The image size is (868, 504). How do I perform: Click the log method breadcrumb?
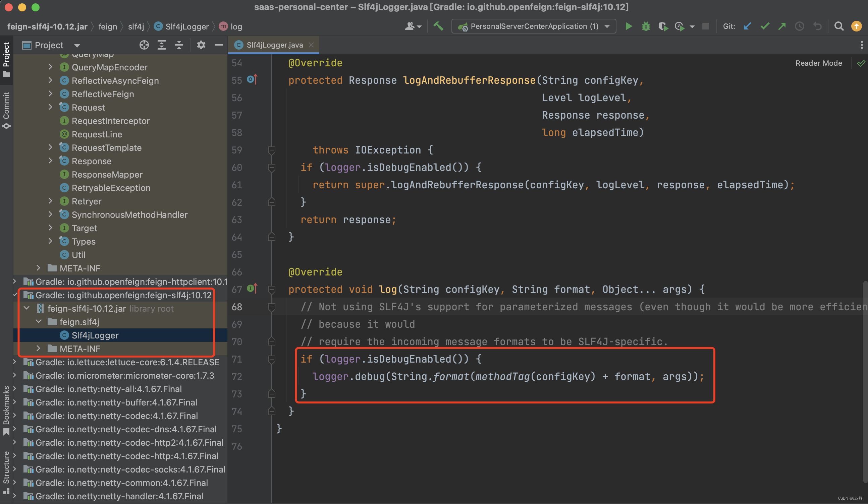(x=231, y=26)
